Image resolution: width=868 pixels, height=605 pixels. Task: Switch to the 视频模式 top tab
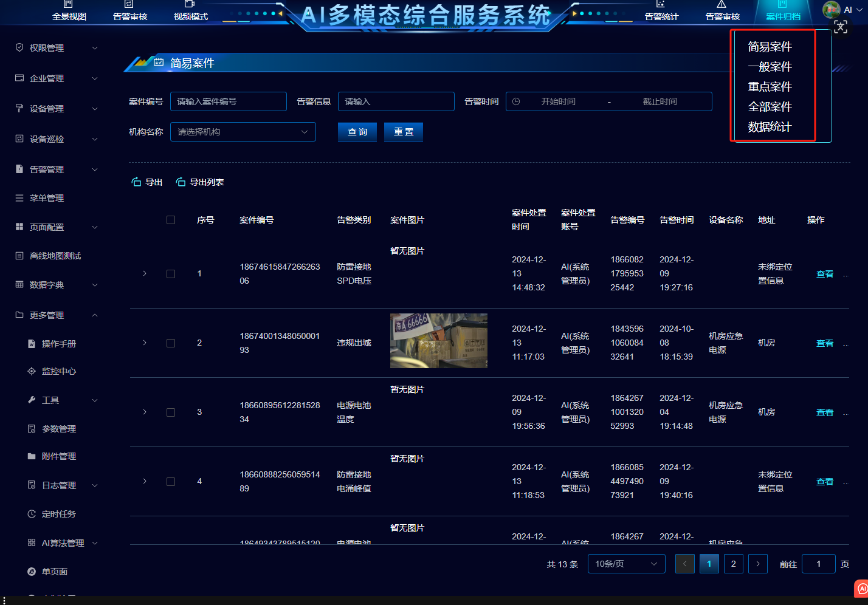pos(191,11)
